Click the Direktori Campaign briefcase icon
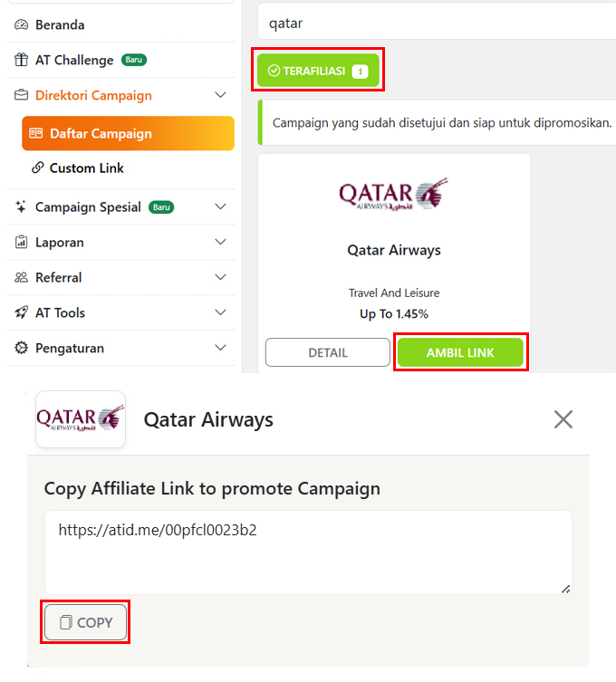 click(22, 96)
